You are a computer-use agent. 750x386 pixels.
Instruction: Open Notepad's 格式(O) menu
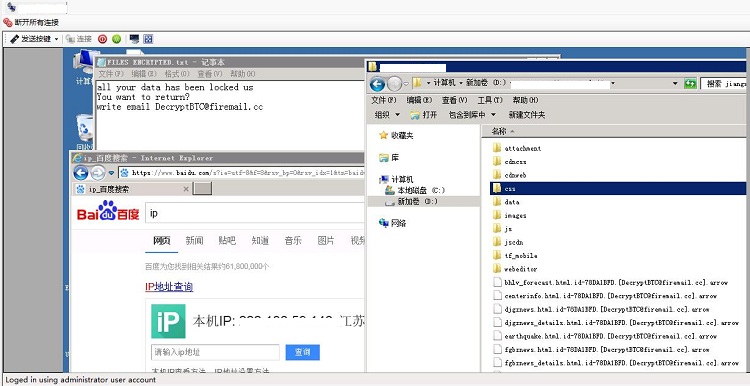click(x=177, y=74)
